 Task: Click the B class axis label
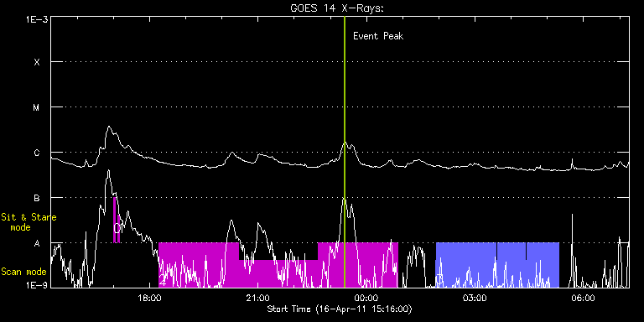click(x=37, y=198)
